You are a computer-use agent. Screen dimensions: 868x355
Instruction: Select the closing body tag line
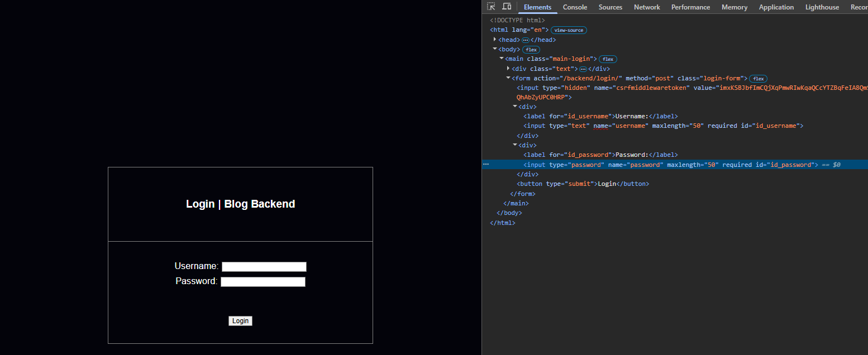509,213
